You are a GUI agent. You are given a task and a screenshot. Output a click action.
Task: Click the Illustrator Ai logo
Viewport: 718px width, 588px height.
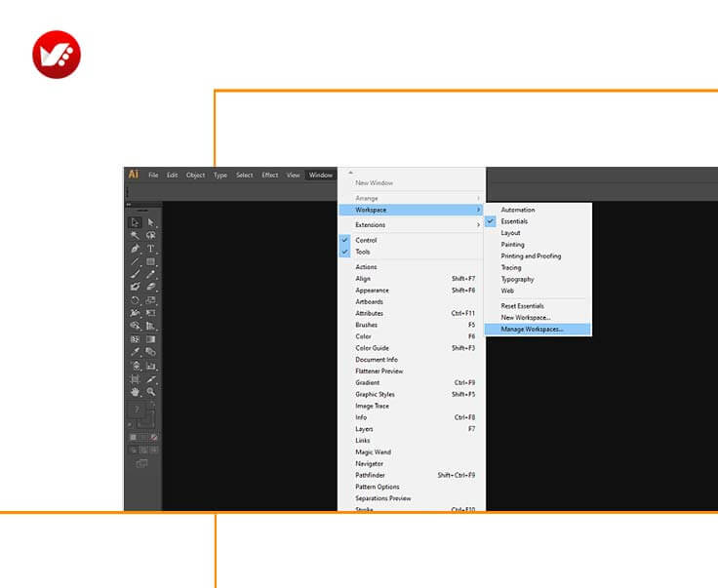click(134, 175)
